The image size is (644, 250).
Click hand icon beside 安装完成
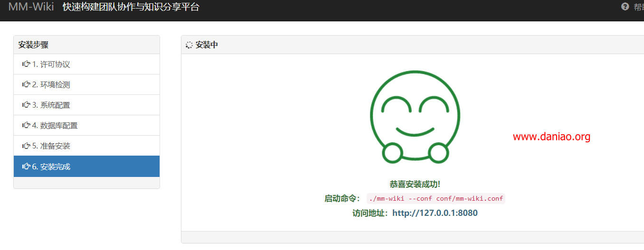(26, 167)
